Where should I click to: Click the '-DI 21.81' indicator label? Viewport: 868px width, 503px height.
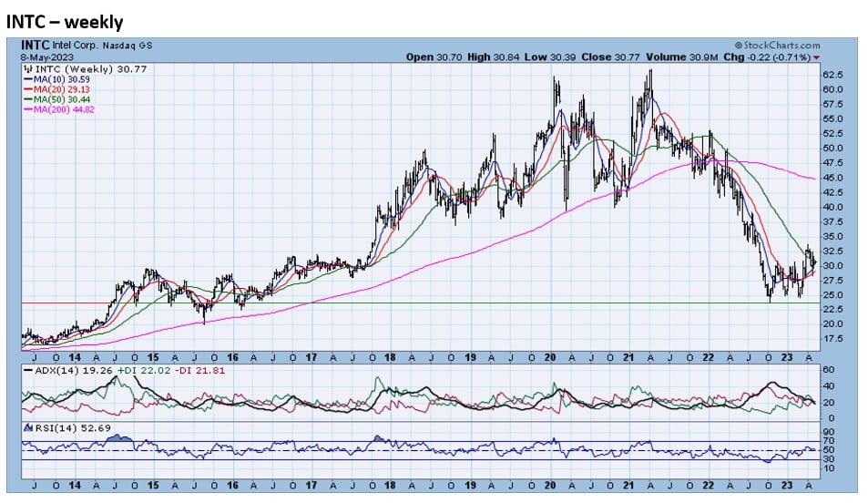click(199, 371)
